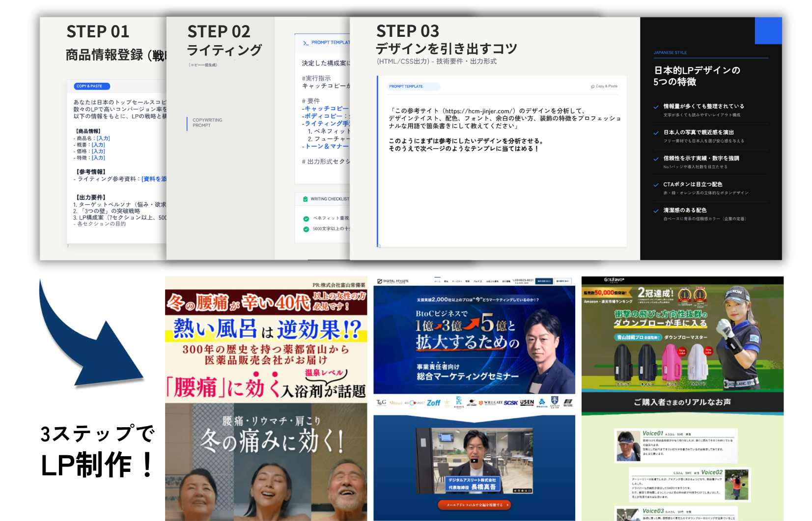Click the green clipboard icon by WRITING CHECKLIST
Image resolution: width=812 pixels, height=521 pixels.
coord(306,199)
